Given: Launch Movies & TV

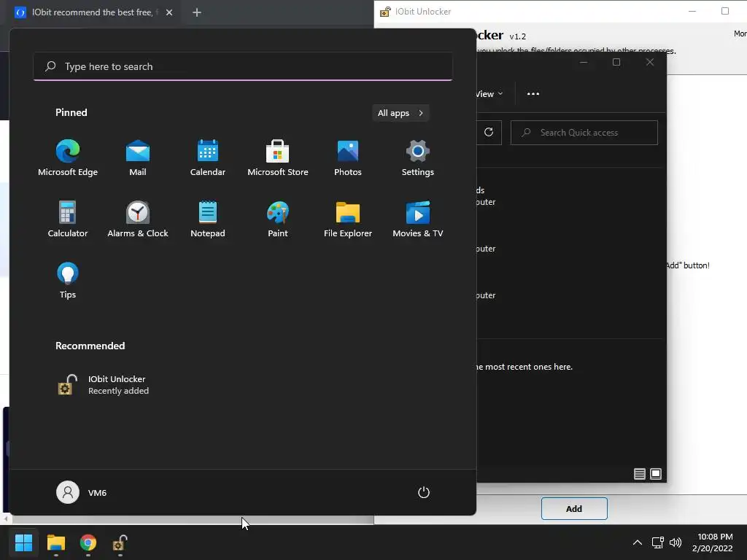Looking at the screenshot, I should tap(418, 219).
